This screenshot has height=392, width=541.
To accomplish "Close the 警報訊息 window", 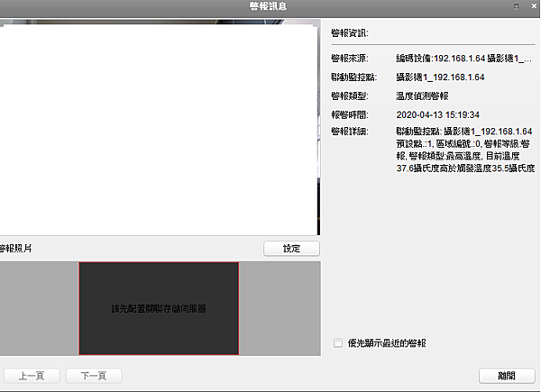I will coord(534,6).
